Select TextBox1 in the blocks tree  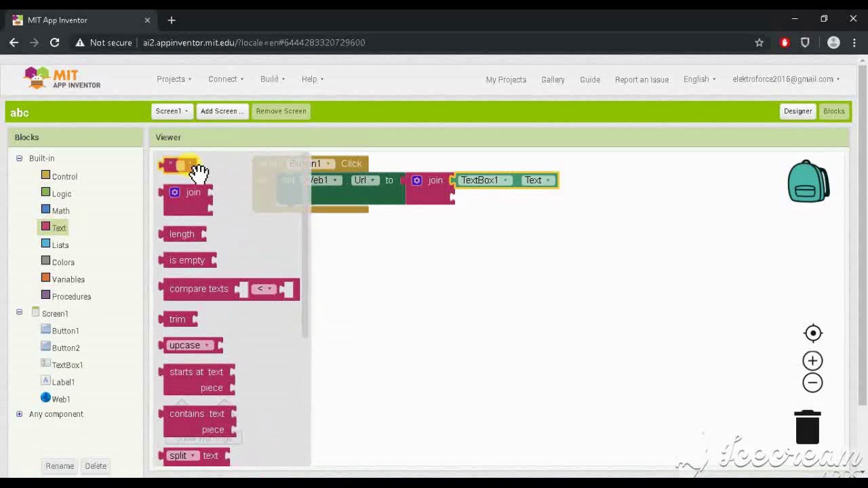[x=67, y=365]
